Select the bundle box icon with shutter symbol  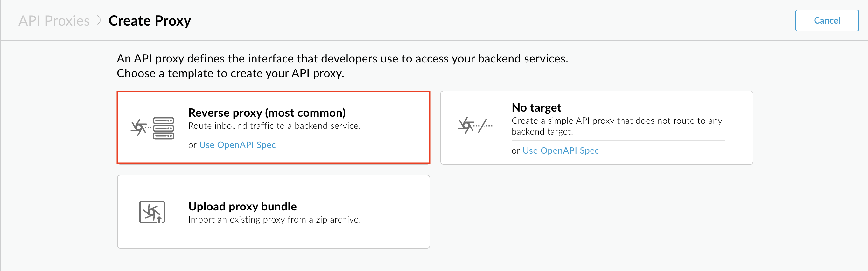(152, 212)
